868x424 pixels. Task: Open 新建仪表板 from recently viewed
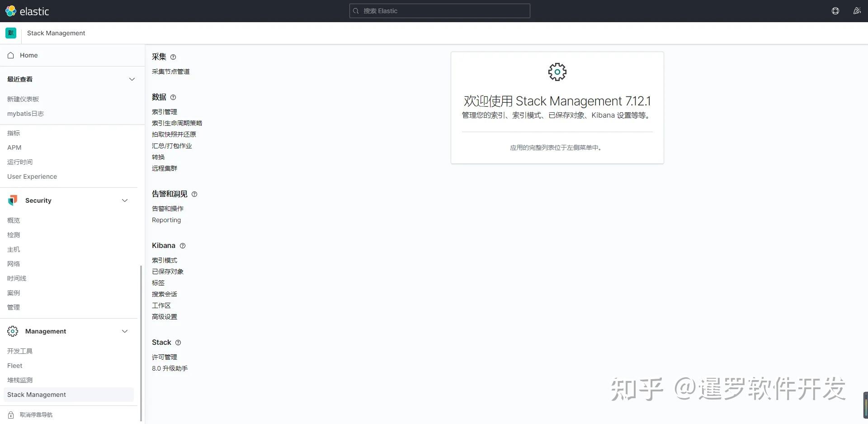point(23,99)
